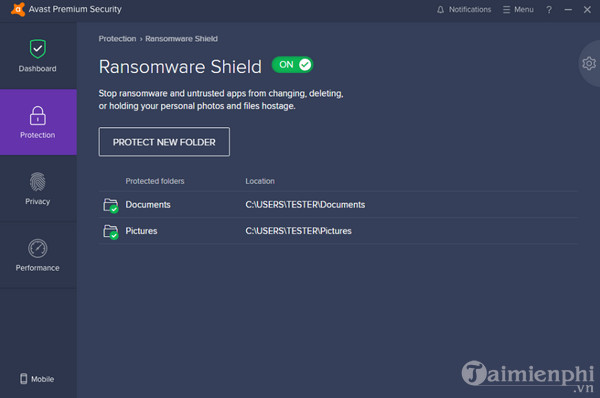Open the Mobile section
Screen dimensions: 600x398
pos(37,379)
